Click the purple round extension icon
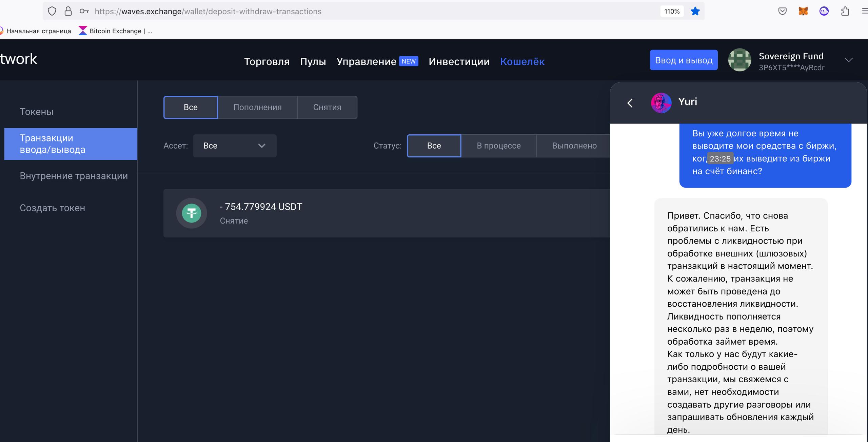This screenshot has height=442, width=868. pyautogui.click(x=824, y=11)
